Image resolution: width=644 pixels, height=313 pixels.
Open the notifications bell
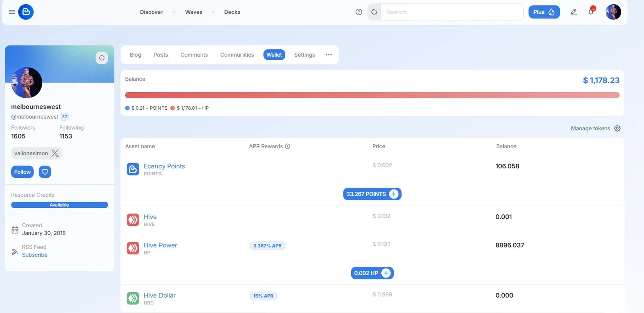coord(591,12)
